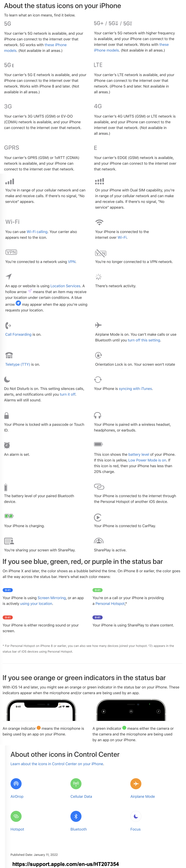This screenshot has height=868, width=186.
Task: Open 'Learn about the icons in Control Center' link
Action: pyautogui.click(x=57, y=764)
